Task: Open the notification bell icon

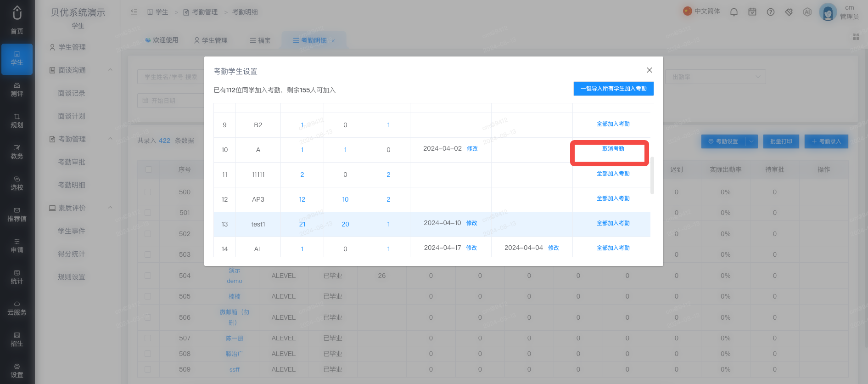Action: click(x=734, y=12)
